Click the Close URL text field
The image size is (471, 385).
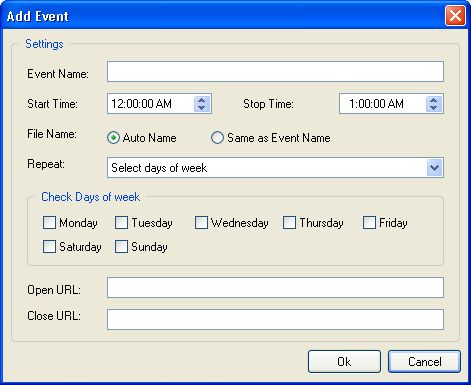pos(275,319)
